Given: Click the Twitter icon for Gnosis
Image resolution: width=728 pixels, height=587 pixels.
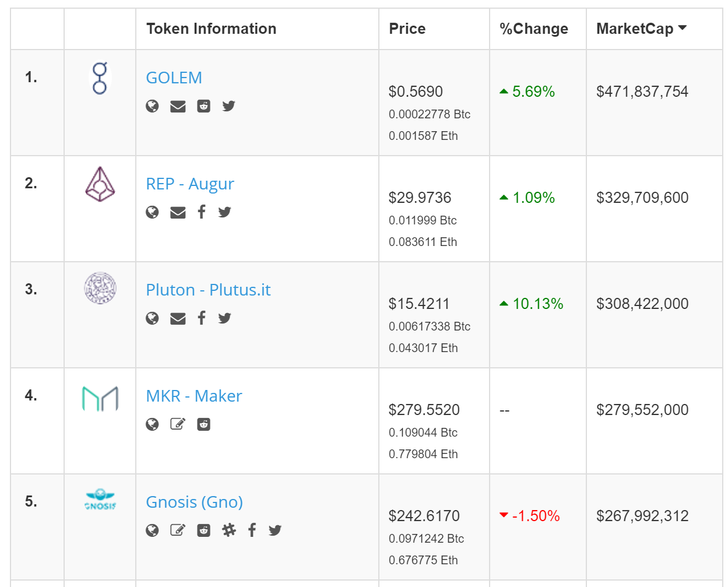Looking at the screenshot, I should pos(275,530).
